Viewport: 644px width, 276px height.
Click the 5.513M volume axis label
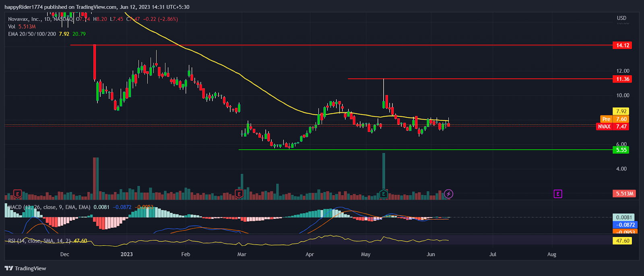[624, 194]
